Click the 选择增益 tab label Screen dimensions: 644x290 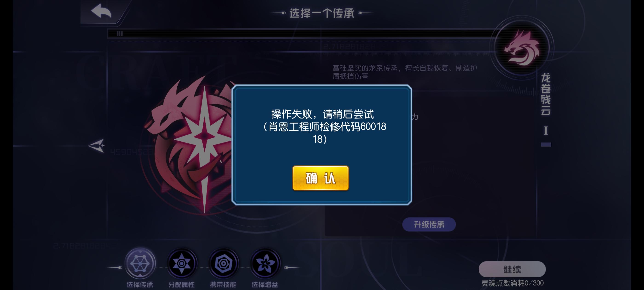click(x=265, y=284)
